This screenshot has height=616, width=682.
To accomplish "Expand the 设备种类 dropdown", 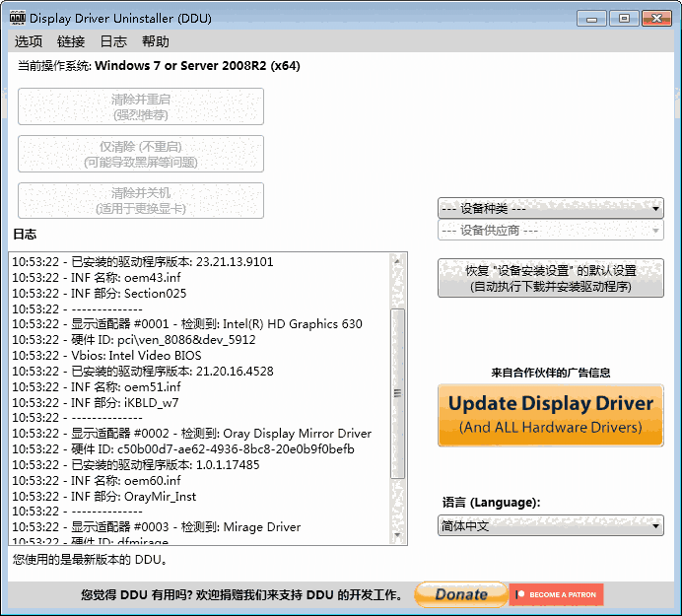I will 550,208.
